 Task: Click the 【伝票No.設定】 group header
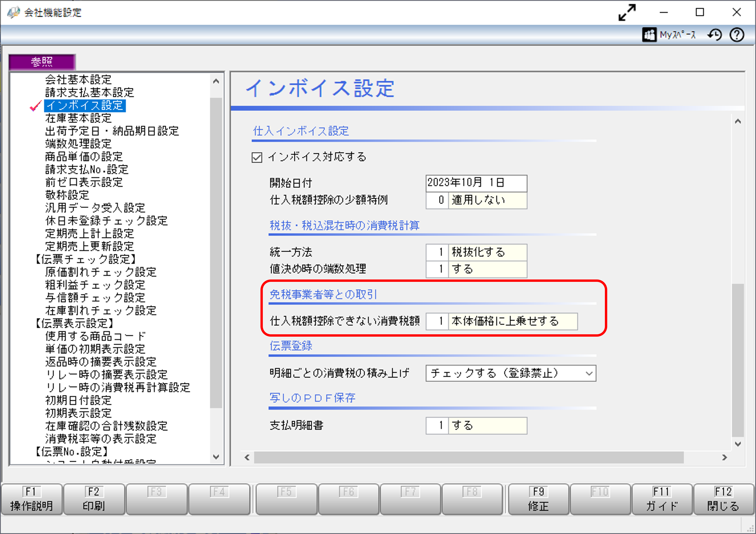71,452
